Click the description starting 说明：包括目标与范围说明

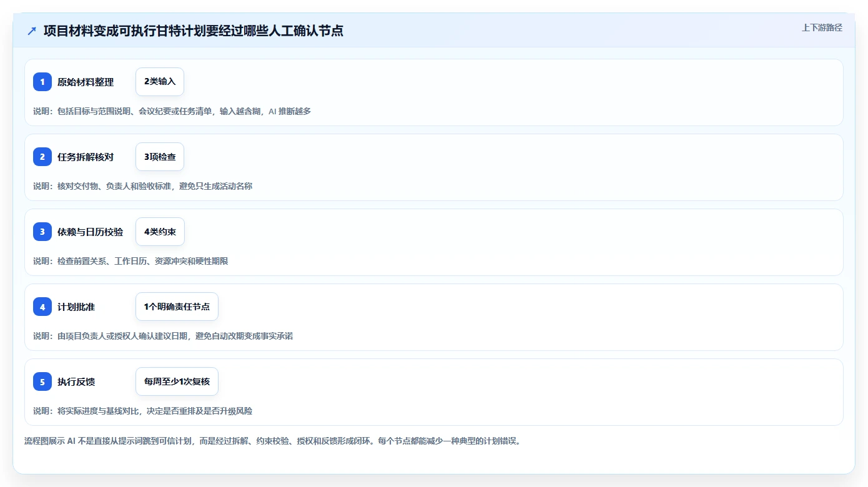pos(172,111)
